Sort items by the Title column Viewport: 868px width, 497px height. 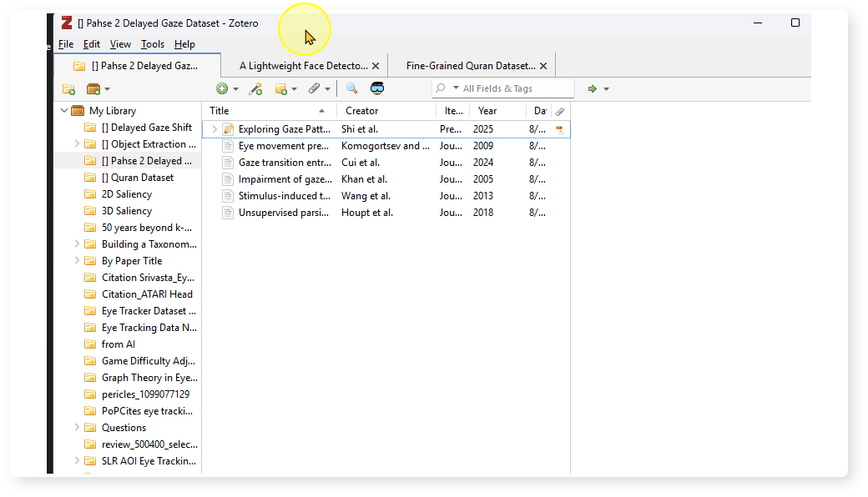tap(269, 111)
